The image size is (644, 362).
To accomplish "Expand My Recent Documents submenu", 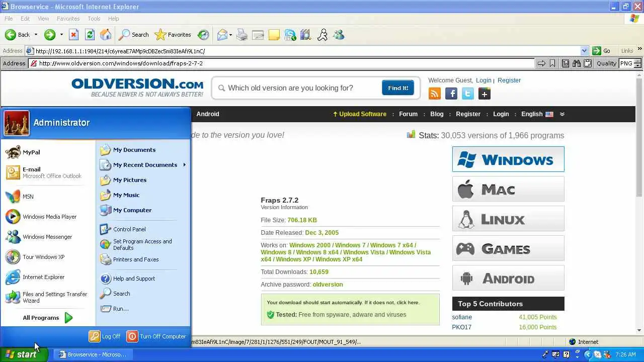I will pyautogui.click(x=184, y=165).
